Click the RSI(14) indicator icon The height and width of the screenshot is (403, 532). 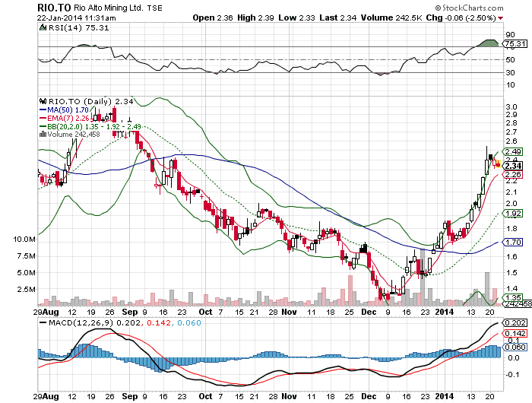43,28
